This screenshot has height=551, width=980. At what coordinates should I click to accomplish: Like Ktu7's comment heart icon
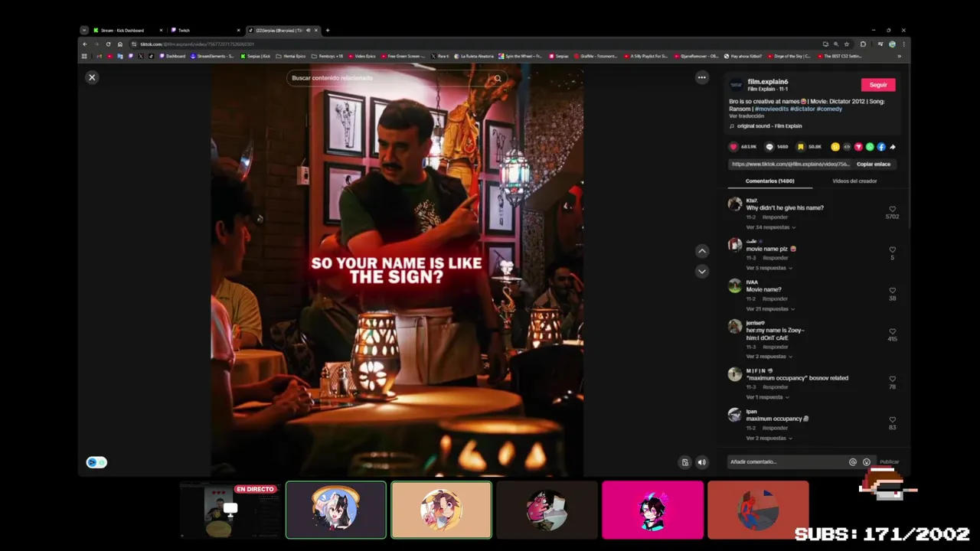coord(892,209)
